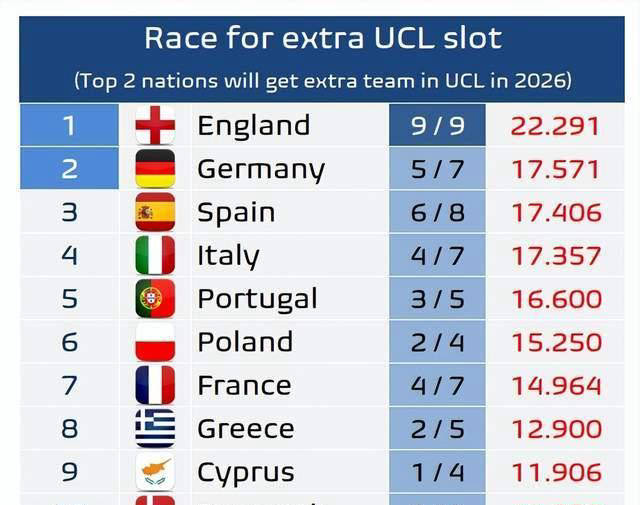The width and height of the screenshot is (640, 505).
Task: Select the rank 1 highlighted cell
Action: click(69, 126)
